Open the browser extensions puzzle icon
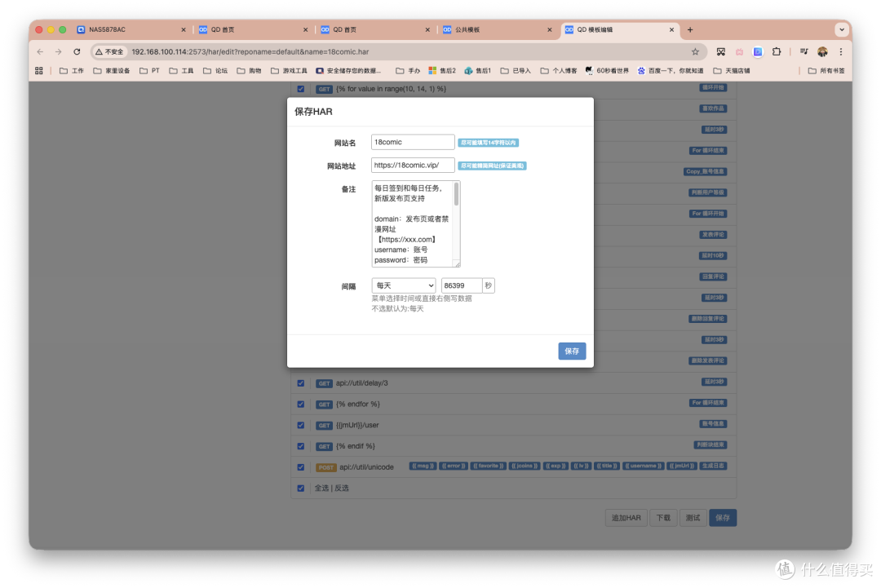881x588 pixels. (x=777, y=51)
